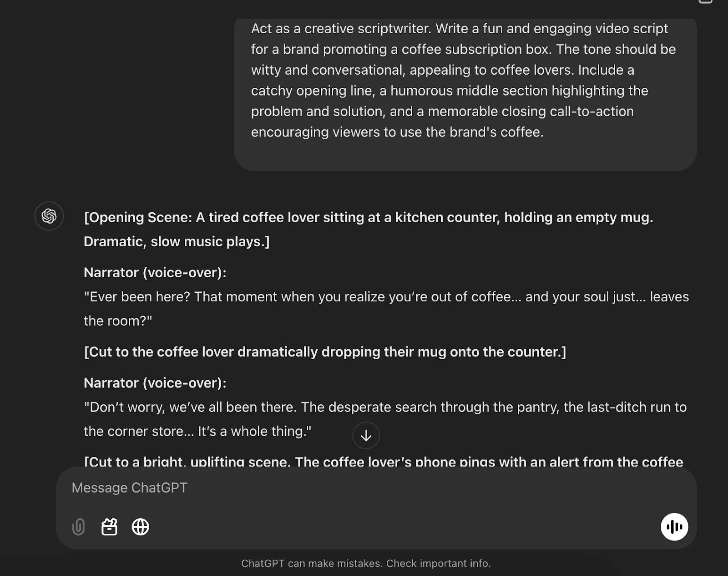The height and width of the screenshot is (576, 728).
Task: Click the "Don't worry, we've all been there" line
Action: (x=385, y=407)
